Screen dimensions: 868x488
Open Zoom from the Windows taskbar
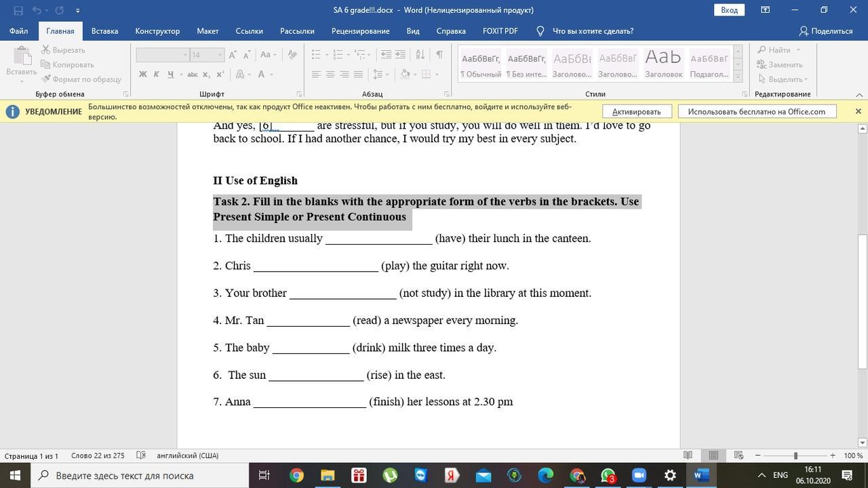pos(639,475)
